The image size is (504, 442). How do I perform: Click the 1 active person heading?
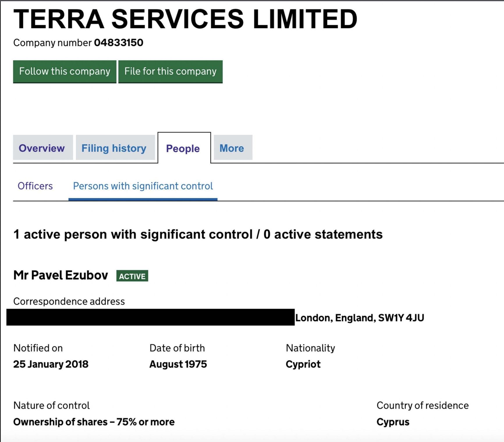[198, 234]
